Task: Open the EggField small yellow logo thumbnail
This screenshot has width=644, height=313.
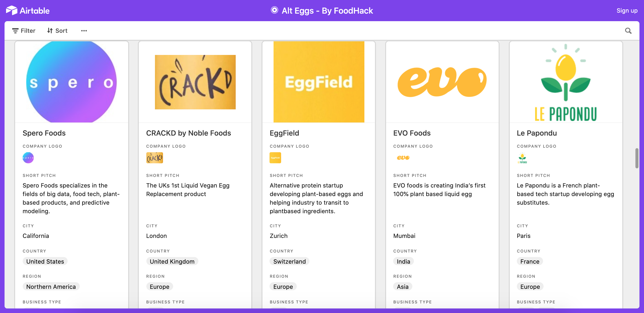Action: pos(275,158)
